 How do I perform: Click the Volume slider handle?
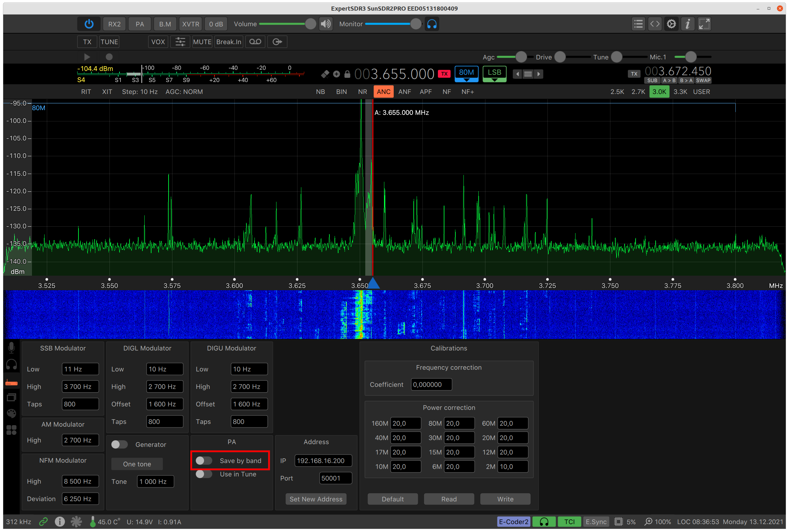[x=310, y=24]
